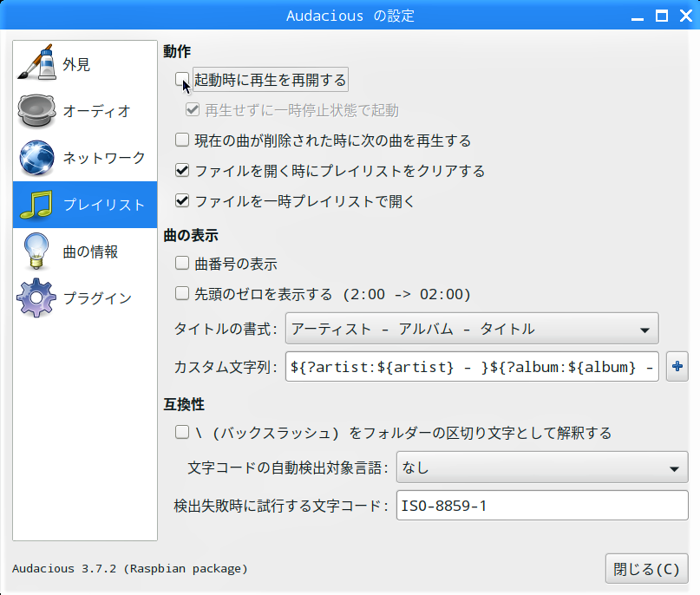
Task: Enable 先頭のゼロを表示する checkbox
Action: [x=181, y=293]
